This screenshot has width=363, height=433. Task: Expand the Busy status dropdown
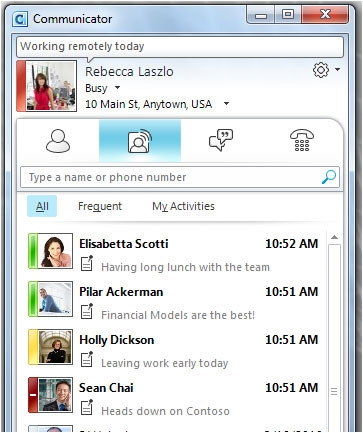point(117,88)
